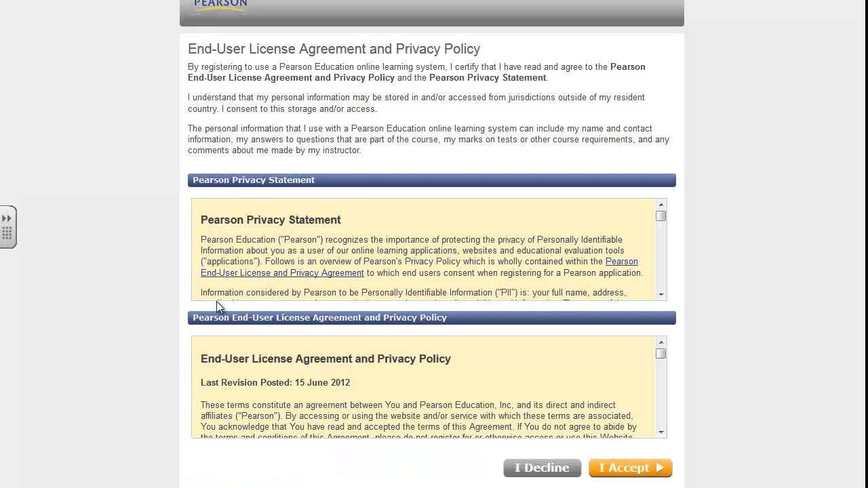Click the License Agreement box scrollbar track
Viewport: 868px width, 488px height.
pos(661,396)
